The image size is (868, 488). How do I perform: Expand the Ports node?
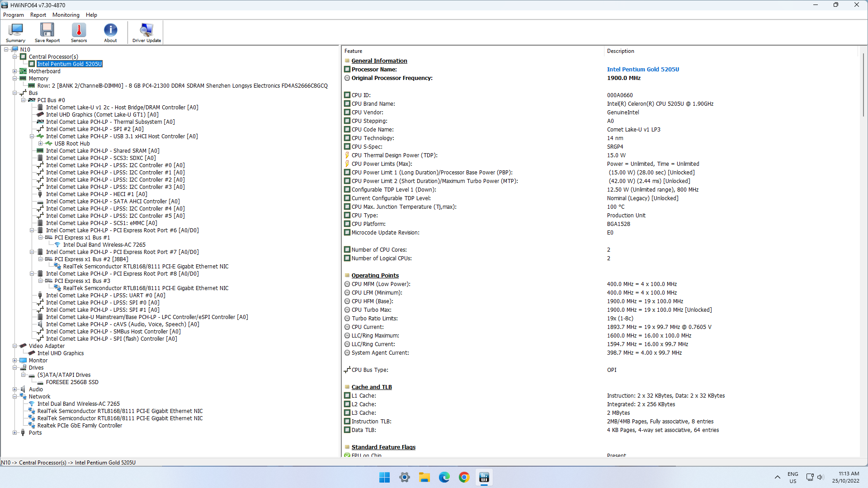click(x=15, y=433)
